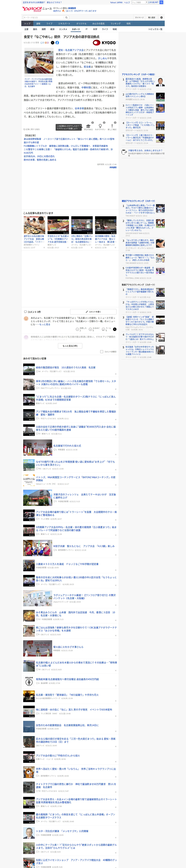This screenshot has height=868, width=186.
Task: Click the KYODO publisher logo
Action: (104, 43)
